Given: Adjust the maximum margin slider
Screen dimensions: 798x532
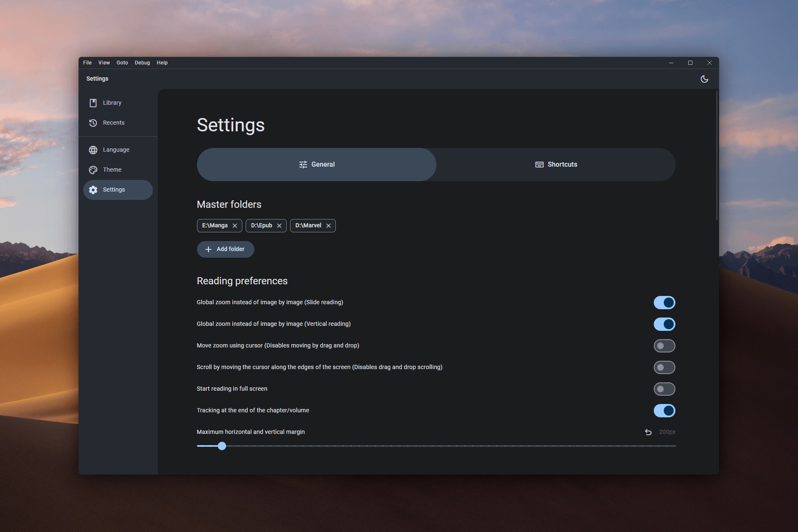Looking at the screenshot, I should [222, 446].
